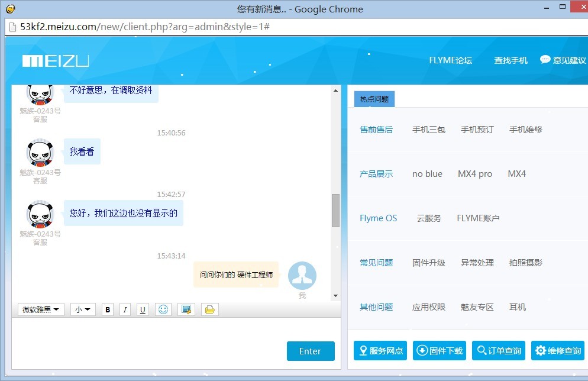Click the 固件下载 button
This screenshot has height=381, width=588.
click(440, 351)
